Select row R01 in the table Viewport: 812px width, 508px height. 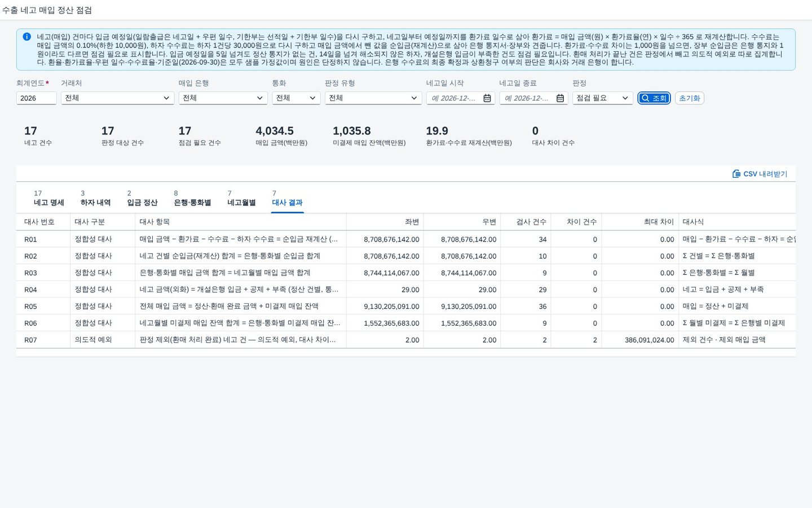pos(406,239)
